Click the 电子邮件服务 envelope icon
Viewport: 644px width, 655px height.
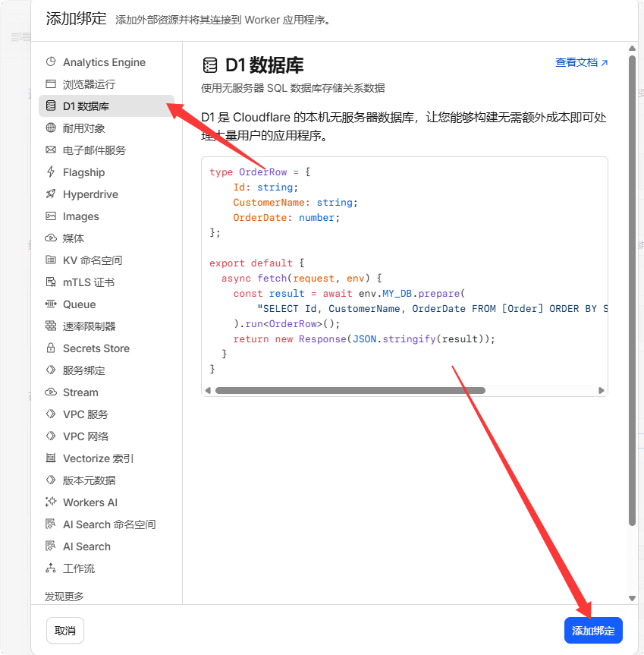point(51,150)
